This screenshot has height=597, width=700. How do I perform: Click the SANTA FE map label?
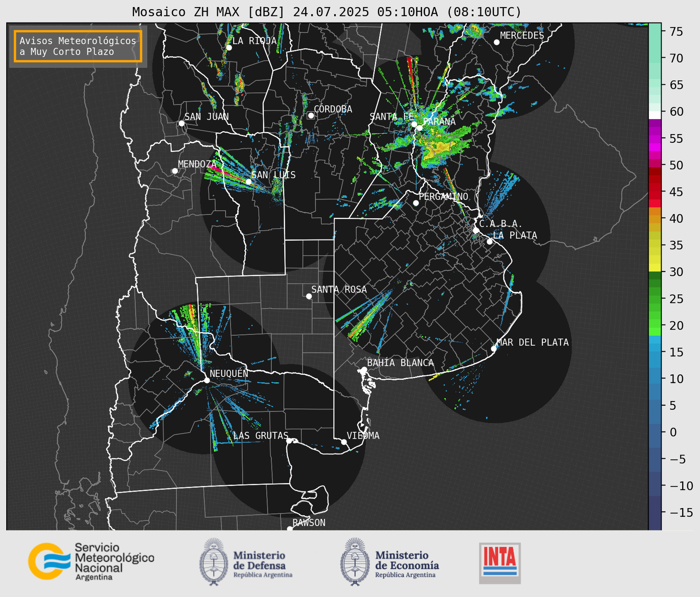(x=391, y=117)
